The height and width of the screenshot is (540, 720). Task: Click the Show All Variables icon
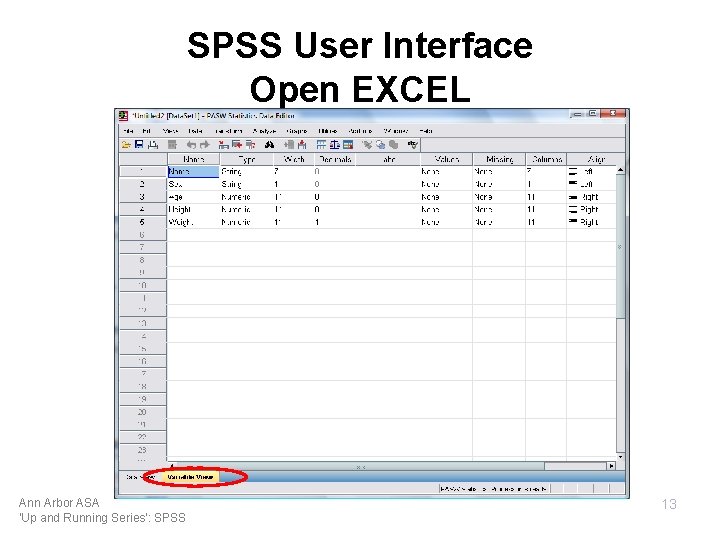point(394,145)
